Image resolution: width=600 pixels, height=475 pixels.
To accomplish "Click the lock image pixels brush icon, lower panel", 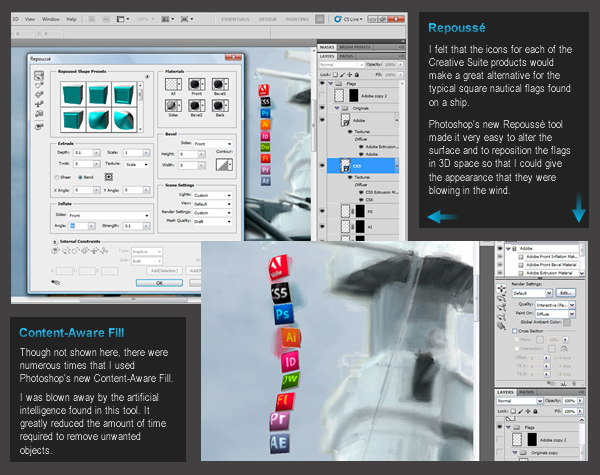I will [x=520, y=411].
